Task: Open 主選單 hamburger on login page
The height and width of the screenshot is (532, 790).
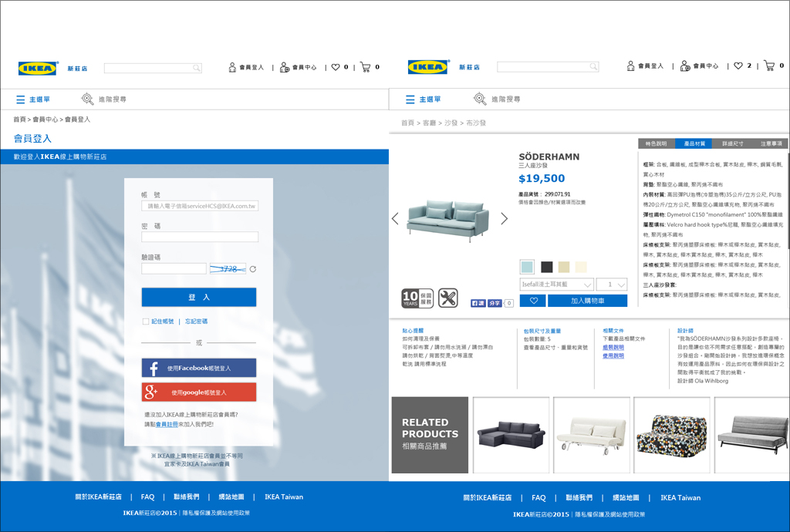Action: (32, 99)
